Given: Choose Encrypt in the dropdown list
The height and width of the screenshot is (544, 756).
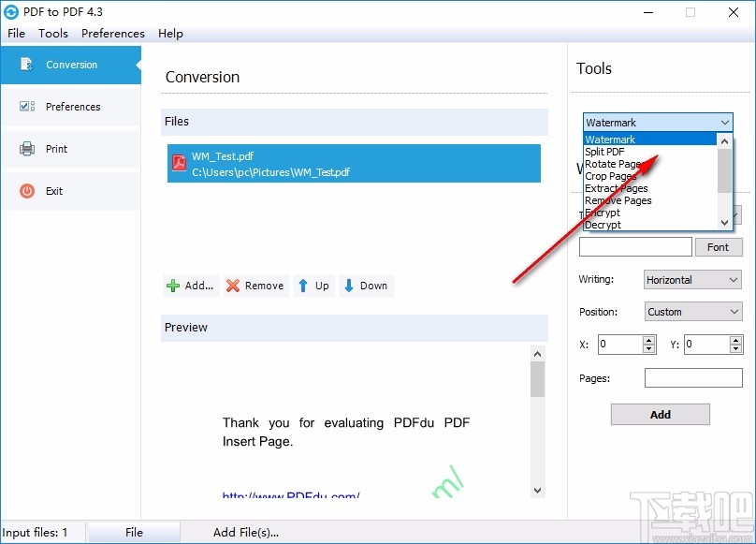Looking at the screenshot, I should coord(650,213).
